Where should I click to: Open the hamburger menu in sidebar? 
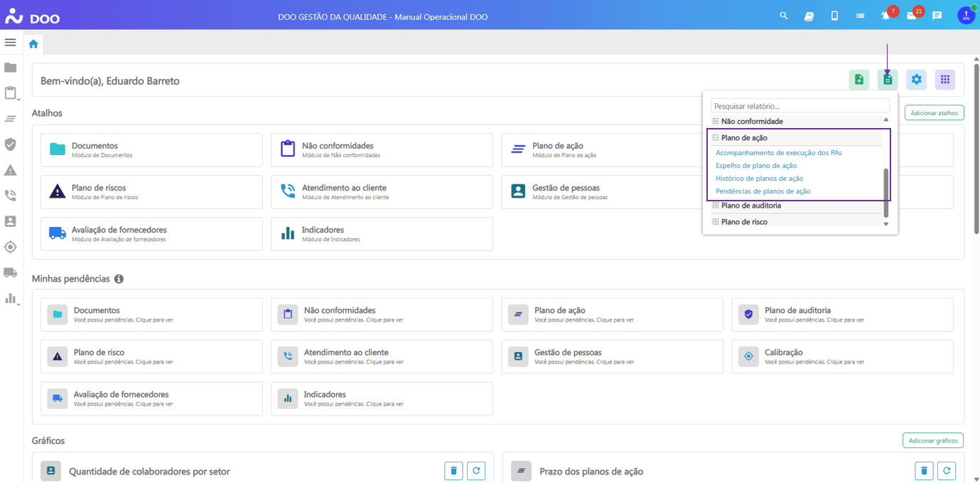pos(10,43)
